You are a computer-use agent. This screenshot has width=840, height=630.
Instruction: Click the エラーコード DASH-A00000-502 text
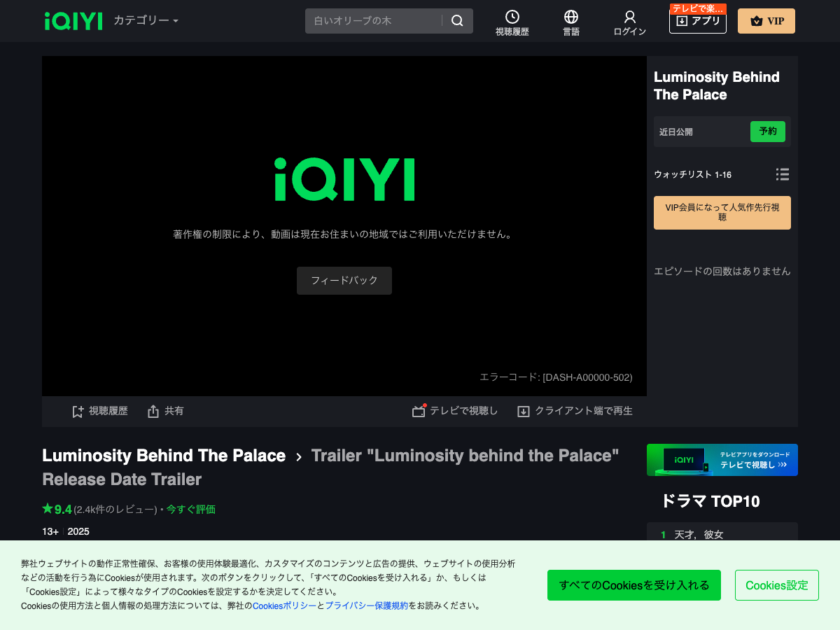click(556, 377)
